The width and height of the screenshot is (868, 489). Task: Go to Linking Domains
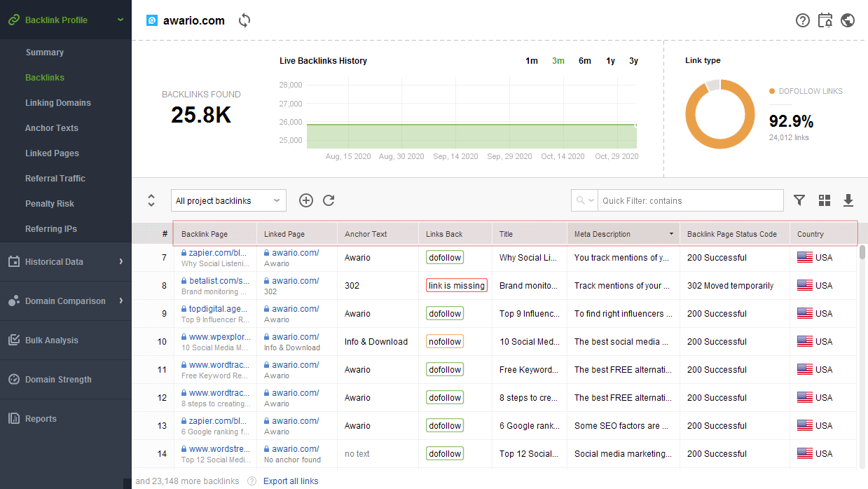(58, 103)
